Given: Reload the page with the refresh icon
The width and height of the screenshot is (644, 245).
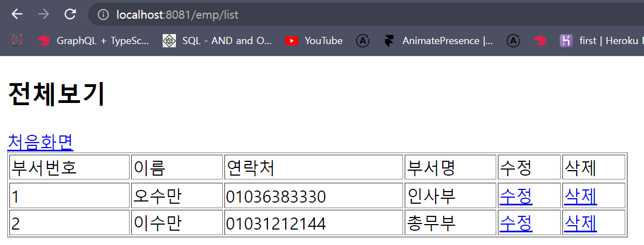Looking at the screenshot, I should (70, 14).
